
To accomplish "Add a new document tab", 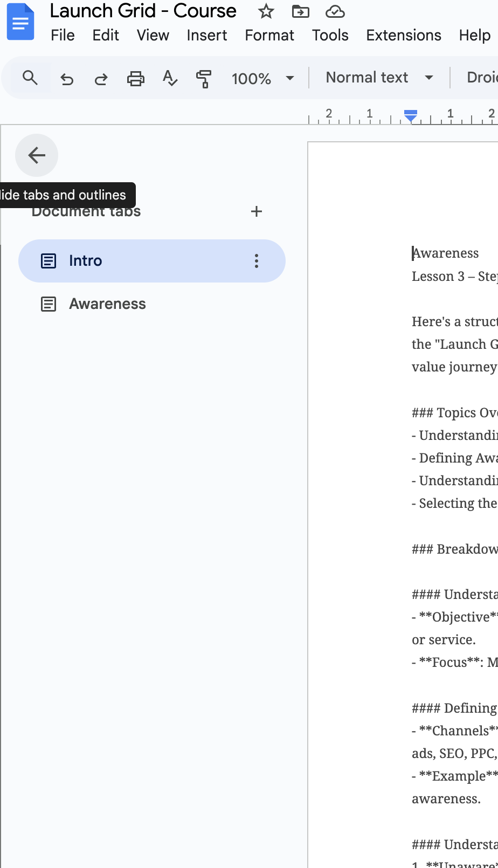I will coord(257,211).
